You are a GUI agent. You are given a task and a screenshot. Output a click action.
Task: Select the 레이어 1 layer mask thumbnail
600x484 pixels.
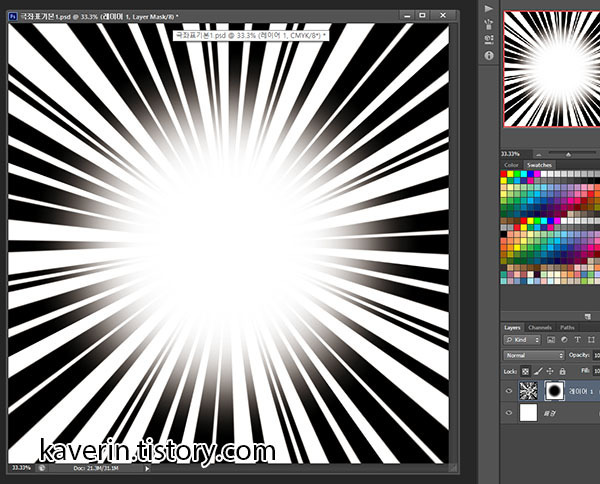pos(554,391)
